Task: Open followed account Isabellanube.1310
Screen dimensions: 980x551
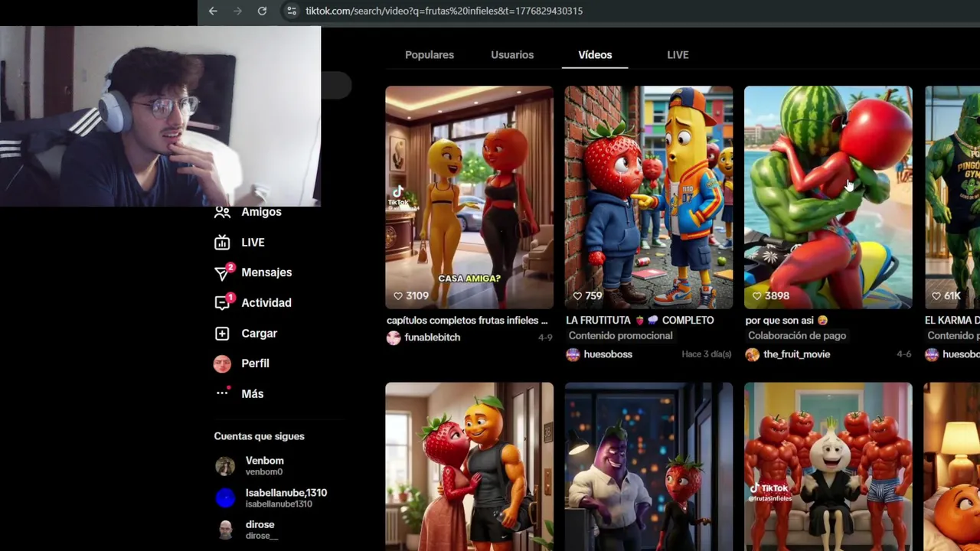Action: 286,498
